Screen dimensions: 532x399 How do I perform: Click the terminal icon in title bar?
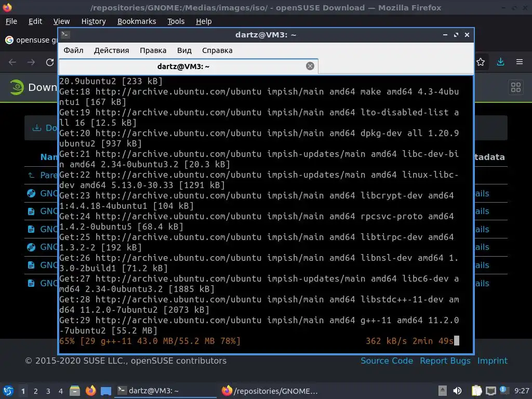pyautogui.click(x=65, y=35)
